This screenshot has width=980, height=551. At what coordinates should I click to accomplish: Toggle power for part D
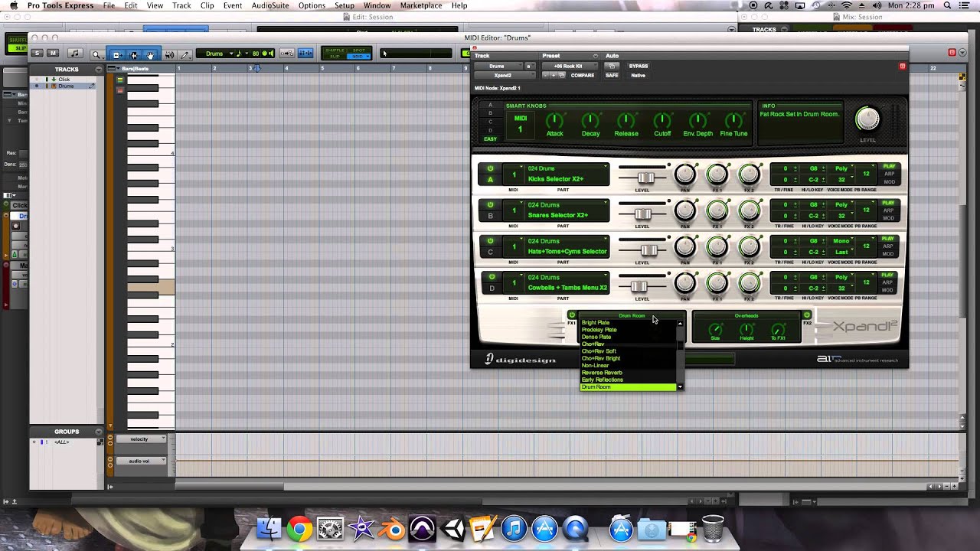point(491,276)
